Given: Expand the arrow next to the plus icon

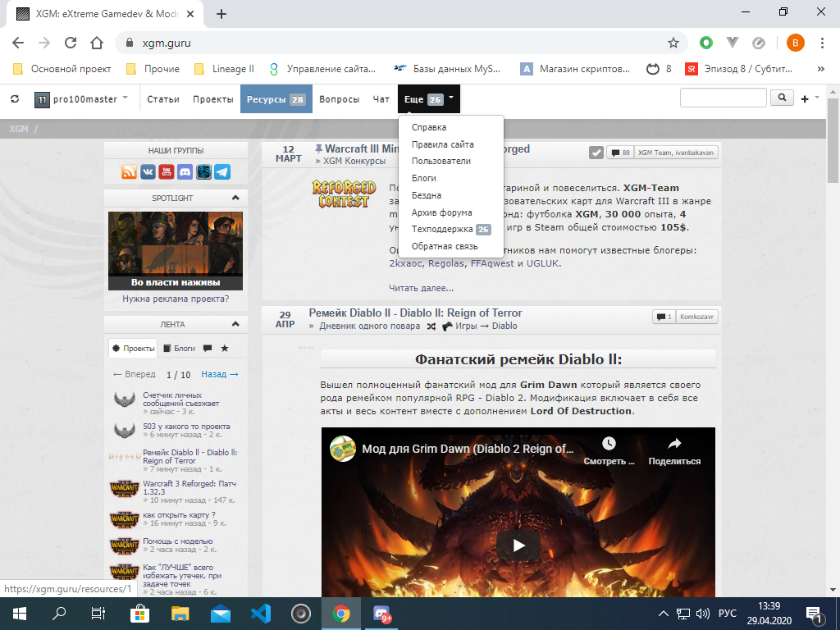Looking at the screenshot, I should pos(816,98).
